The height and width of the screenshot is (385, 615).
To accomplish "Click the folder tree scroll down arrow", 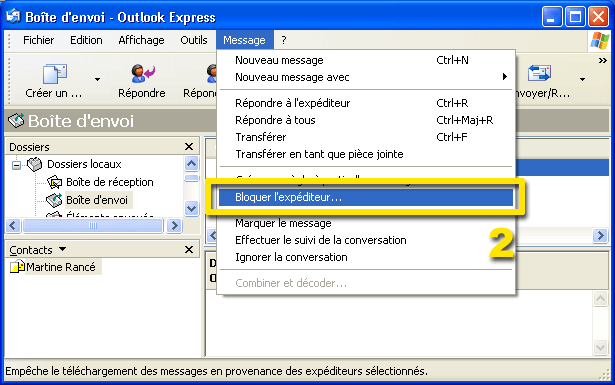I will tap(191, 208).
